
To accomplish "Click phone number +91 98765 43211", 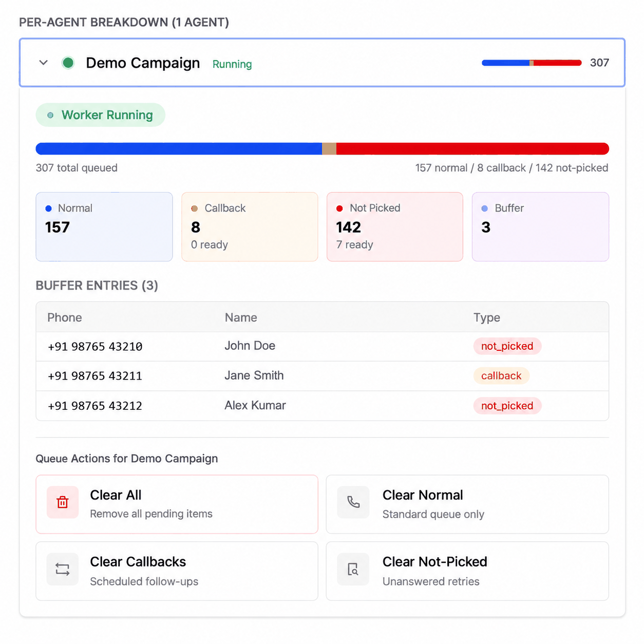I will coord(95,376).
